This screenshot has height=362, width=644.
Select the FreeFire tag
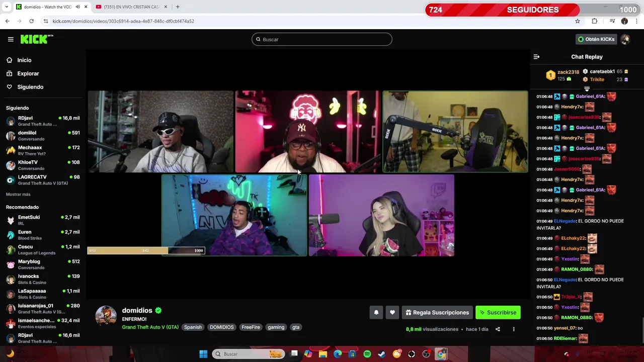pyautogui.click(x=251, y=327)
